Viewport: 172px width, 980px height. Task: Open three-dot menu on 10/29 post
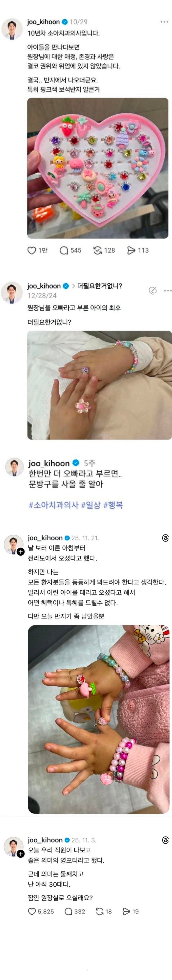click(x=164, y=22)
